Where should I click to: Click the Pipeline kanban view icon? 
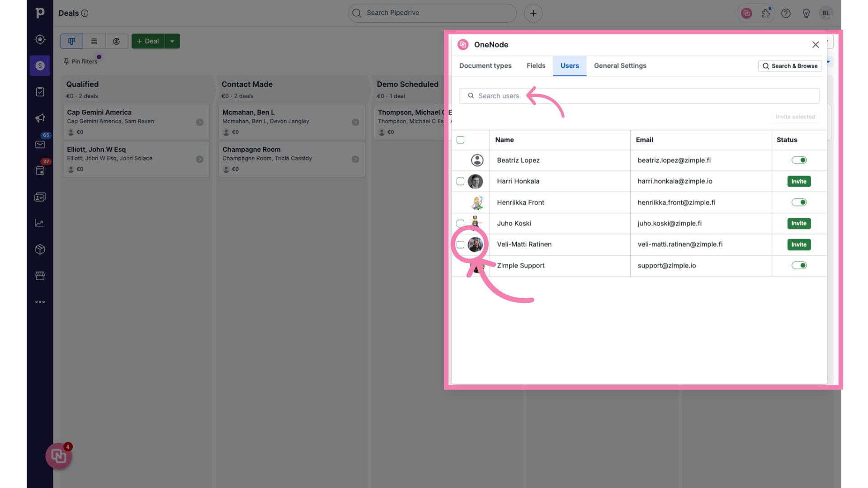pyautogui.click(x=71, y=41)
